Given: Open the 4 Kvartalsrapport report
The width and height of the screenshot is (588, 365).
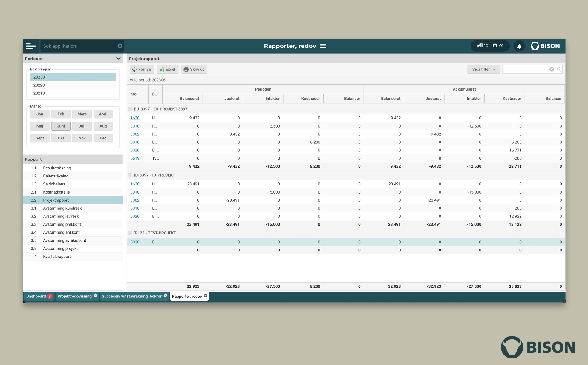Looking at the screenshot, I should click(x=73, y=257).
